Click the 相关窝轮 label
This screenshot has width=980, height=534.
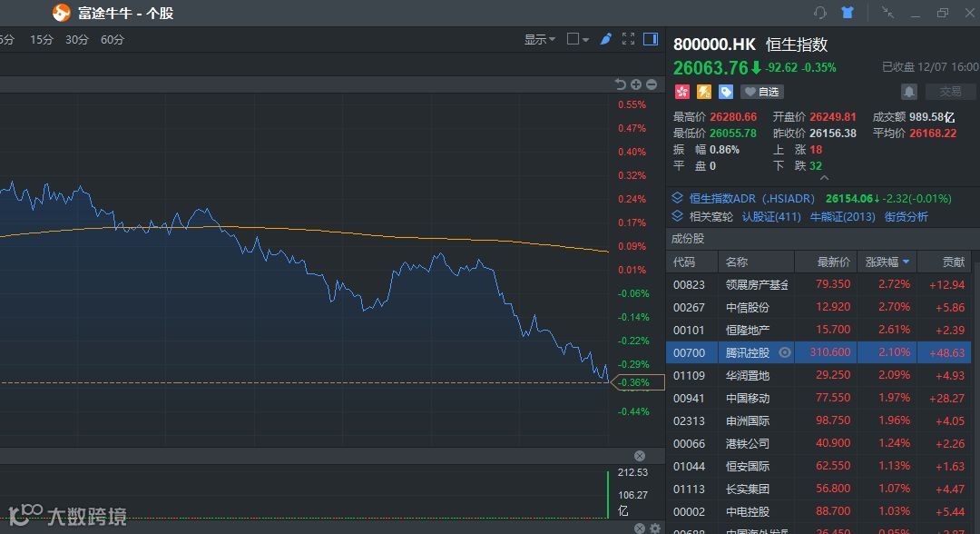coord(710,216)
